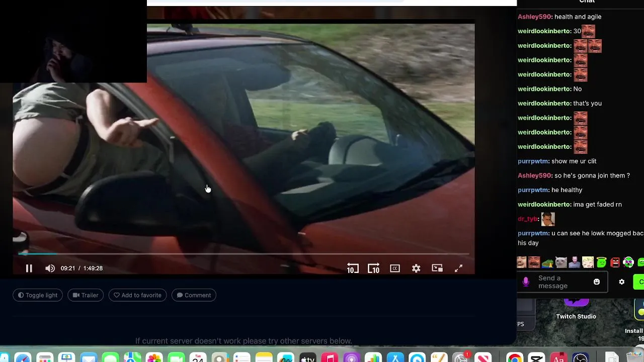Open Music app from the dock
The image size is (644, 362).
click(330, 358)
